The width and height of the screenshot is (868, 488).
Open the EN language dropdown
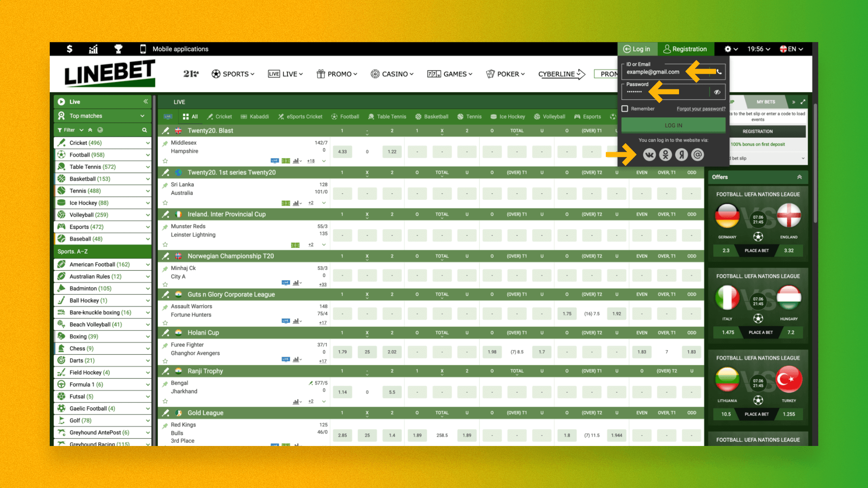(x=791, y=49)
